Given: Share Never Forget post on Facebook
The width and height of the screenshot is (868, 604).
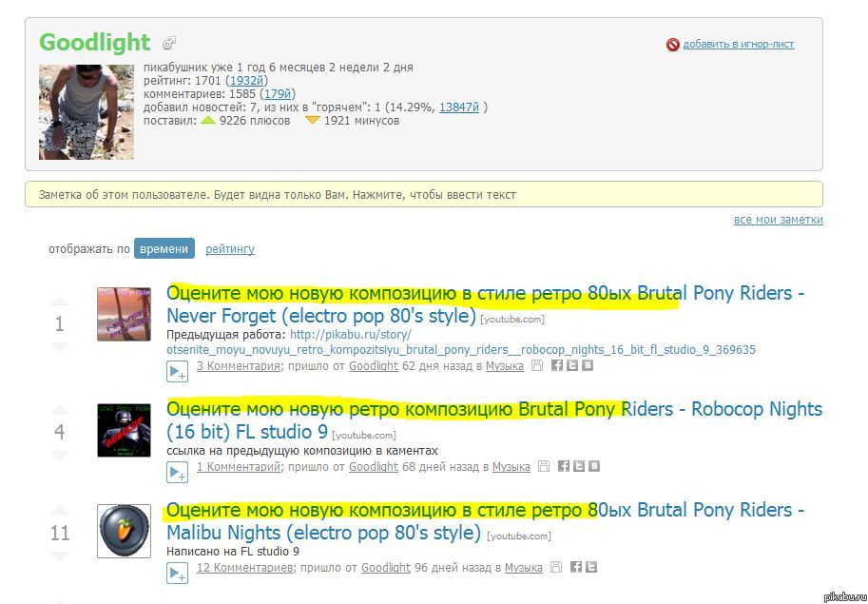Looking at the screenshot, I should 557,365.
